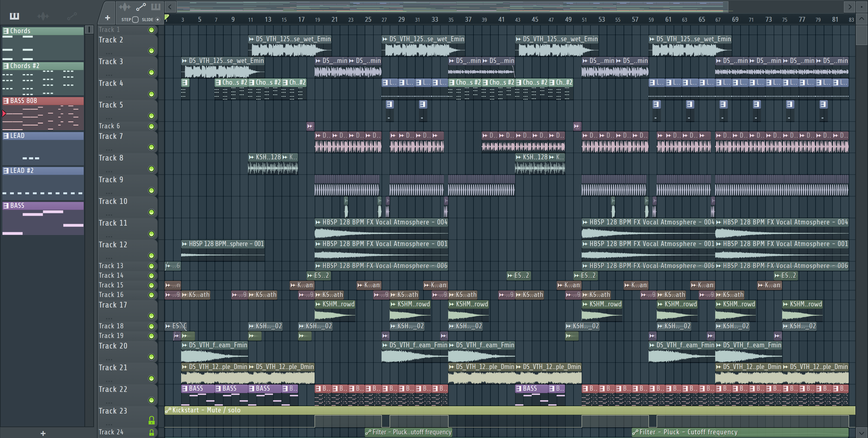868x438 pixels.
Task: Select the Filter - Pluck..utoff frequency clip
Action: click(408, 432)
